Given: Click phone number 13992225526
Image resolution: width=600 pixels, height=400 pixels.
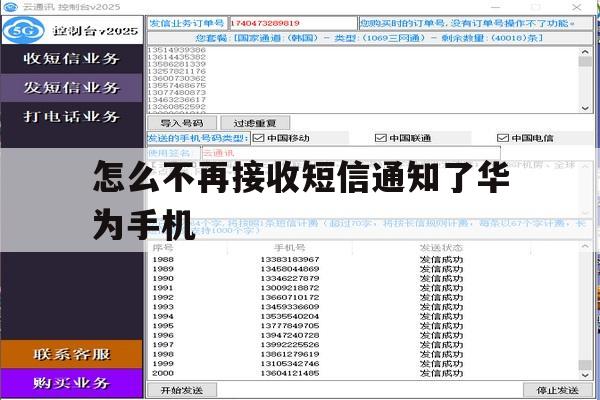Looking at the screenshot, I should click(x=290, y=345).
